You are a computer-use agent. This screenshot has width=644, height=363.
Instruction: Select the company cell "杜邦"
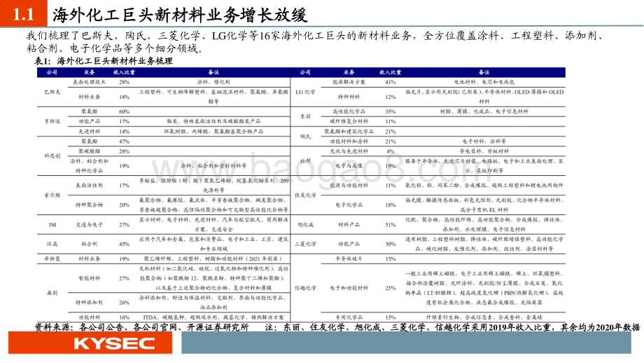point(305,161)
